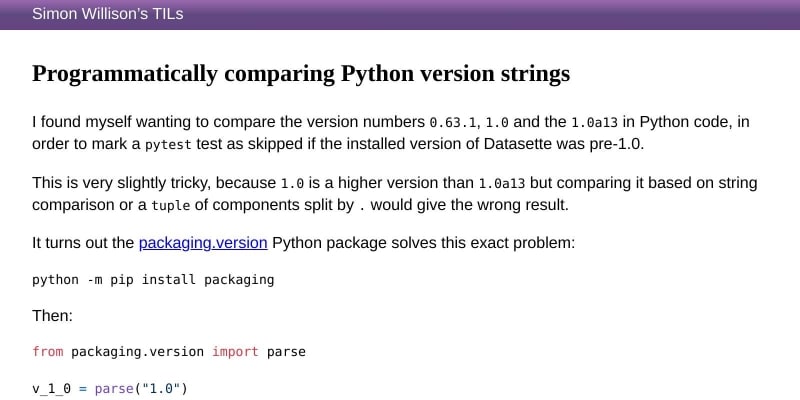Click the 'Then:' paragraph text
800x400 pixels.
click(x=52, y=316)
